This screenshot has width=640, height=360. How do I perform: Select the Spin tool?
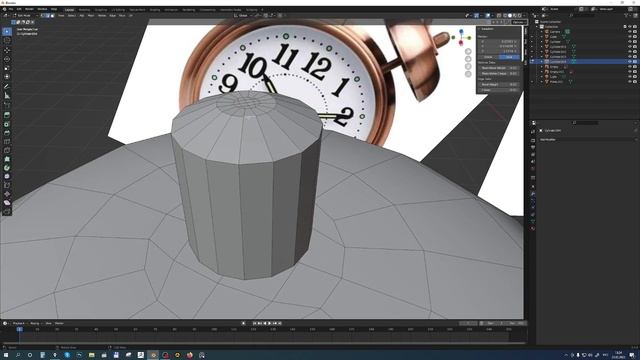[x=7, y=168]
